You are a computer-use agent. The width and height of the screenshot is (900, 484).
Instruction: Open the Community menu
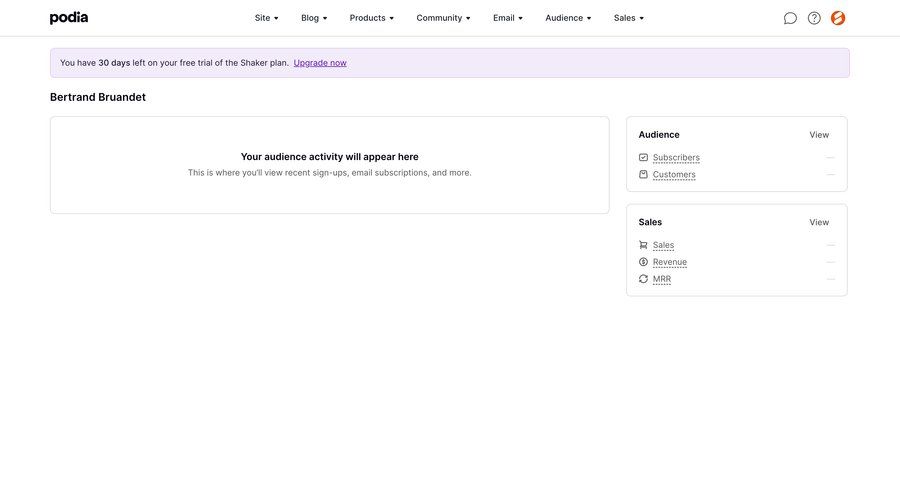coord(443,18)
